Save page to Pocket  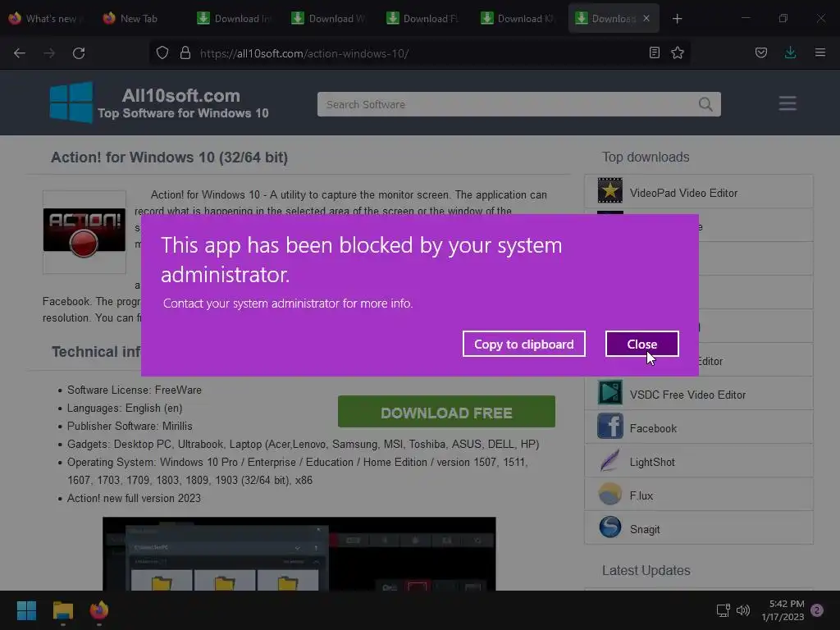click(x=761, y=52)
